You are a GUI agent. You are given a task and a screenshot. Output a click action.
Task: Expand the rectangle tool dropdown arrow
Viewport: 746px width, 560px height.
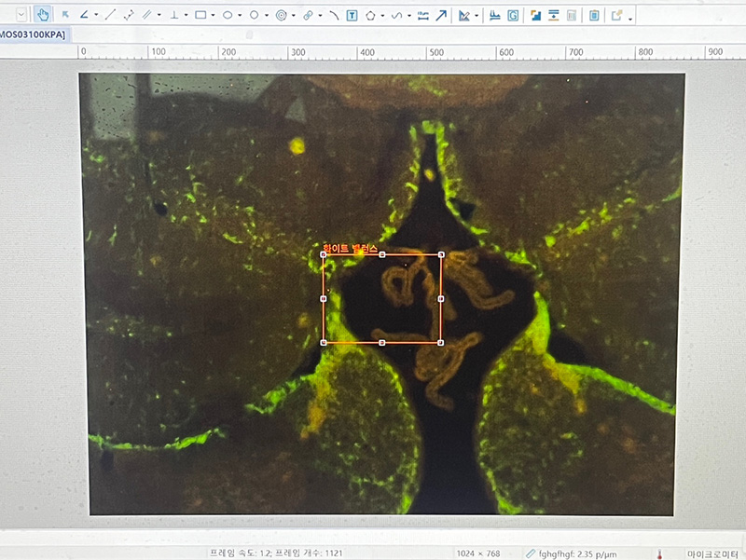click(213, 15)
